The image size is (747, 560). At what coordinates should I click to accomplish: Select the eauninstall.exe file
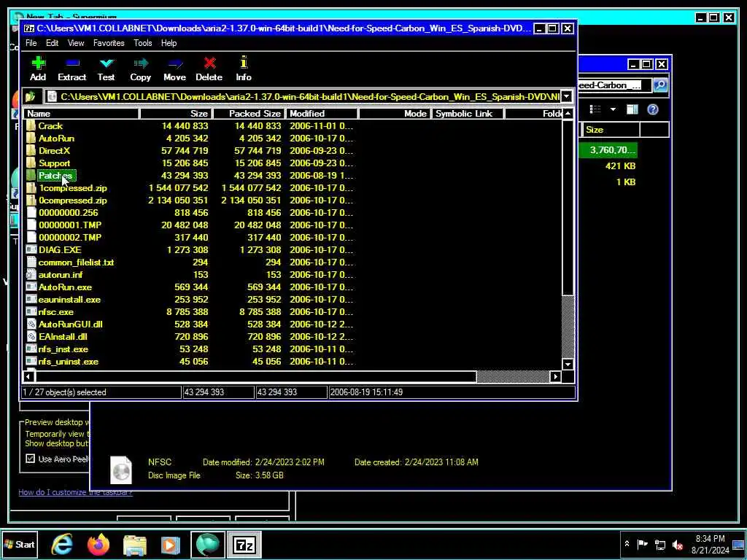(69, 300)
